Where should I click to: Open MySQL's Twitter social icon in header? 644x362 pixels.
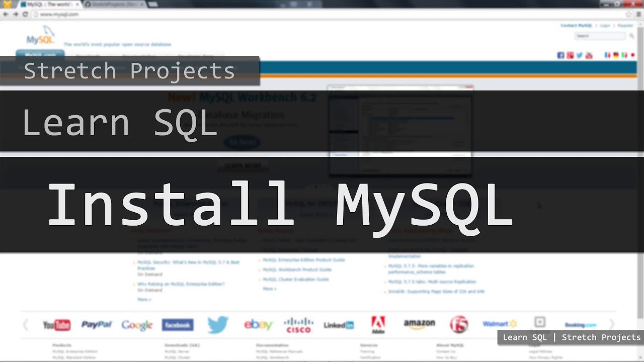click(580, 55)
